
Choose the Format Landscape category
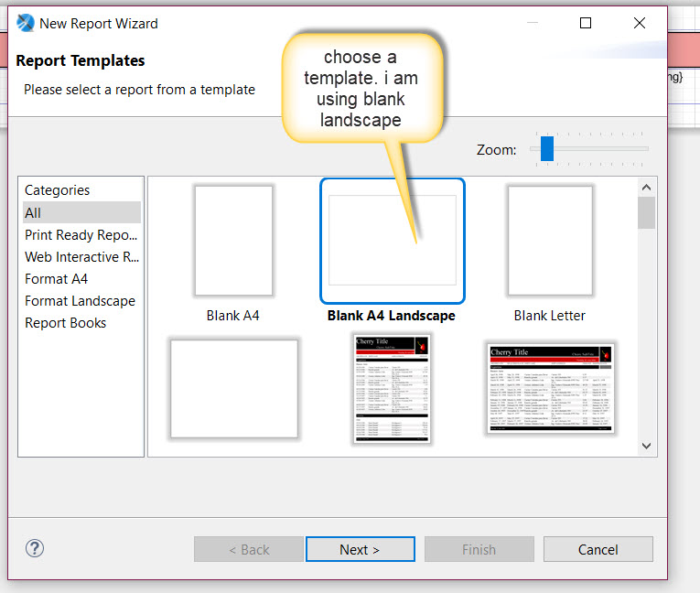(x=80, y=301)
